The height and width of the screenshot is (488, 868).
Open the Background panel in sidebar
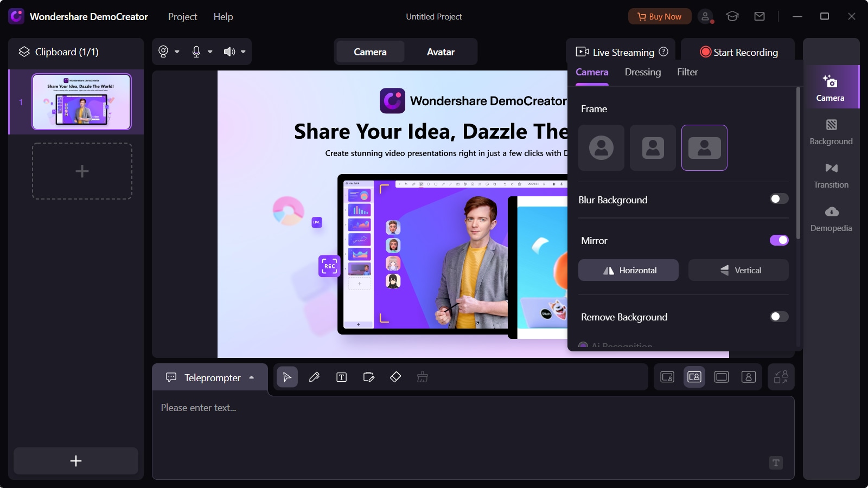click(831, 132)
